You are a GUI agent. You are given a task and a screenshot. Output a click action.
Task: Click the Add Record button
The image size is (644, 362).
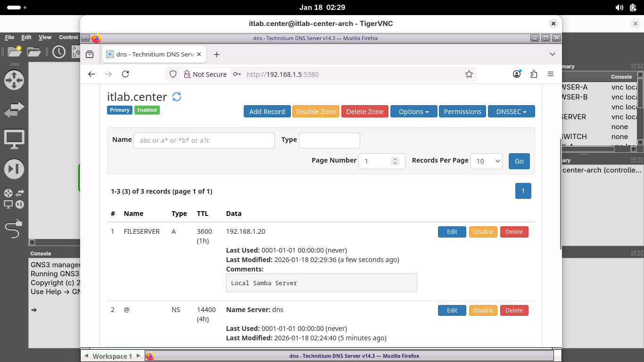tap(267, 112)
